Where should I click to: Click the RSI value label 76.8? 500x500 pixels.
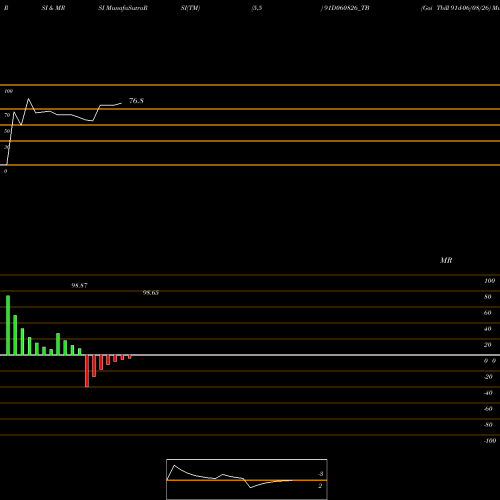point(136,101)
